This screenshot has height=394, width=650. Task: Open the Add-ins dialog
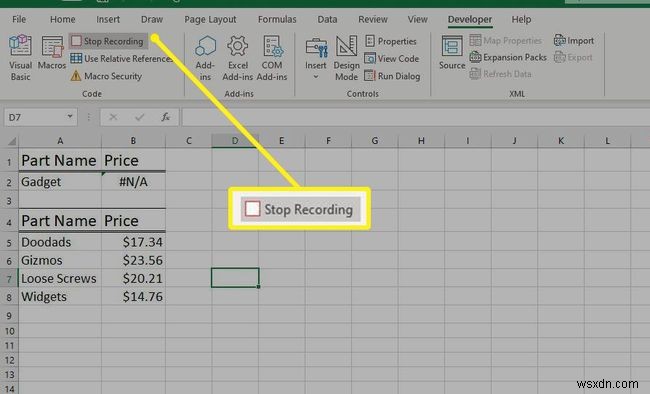pos(205,58)
